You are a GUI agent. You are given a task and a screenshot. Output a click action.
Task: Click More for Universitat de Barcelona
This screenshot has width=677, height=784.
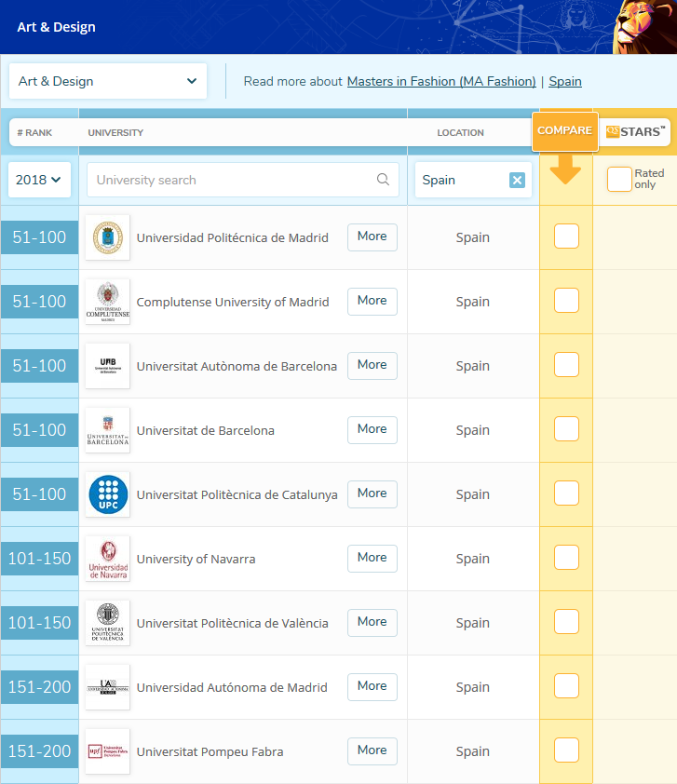[x=372, y=429]
